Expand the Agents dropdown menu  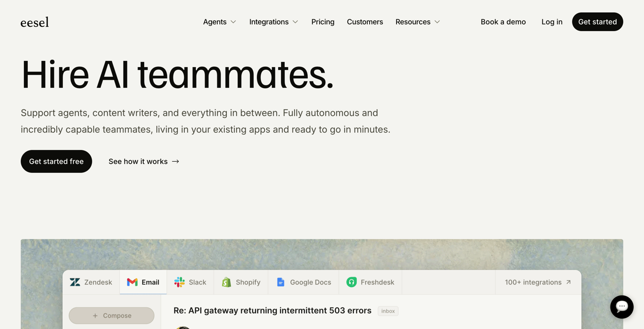[220, 22]
